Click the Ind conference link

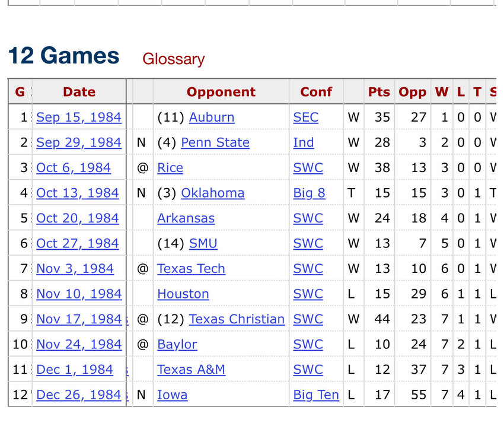click(304, 143)
